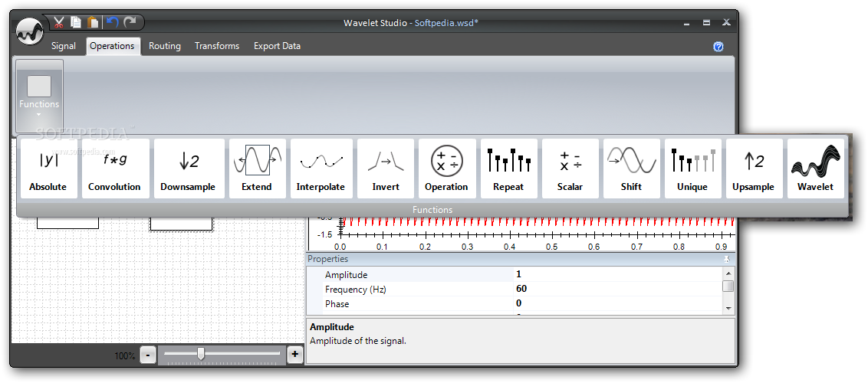Image resolution: width=868 pixels, height=383 pixels.
Task: Insert an Upsample block
Action: 754,169
